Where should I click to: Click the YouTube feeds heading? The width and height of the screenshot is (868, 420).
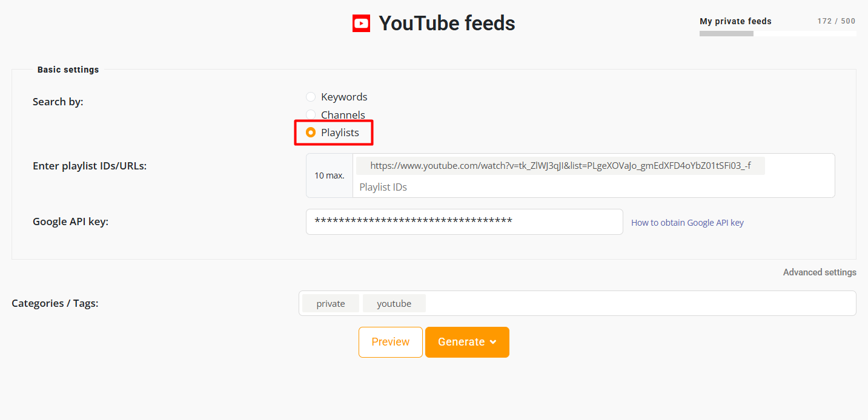click(447, 23)
